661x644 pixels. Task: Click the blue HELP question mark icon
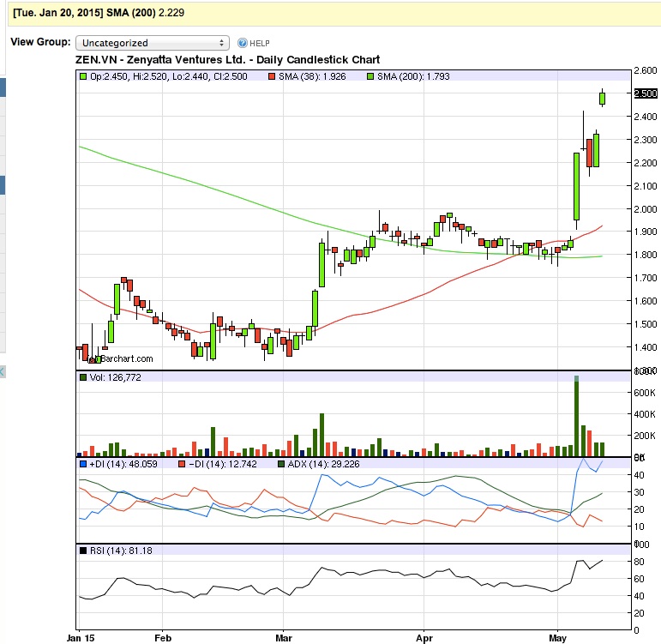tap(243, 43)
